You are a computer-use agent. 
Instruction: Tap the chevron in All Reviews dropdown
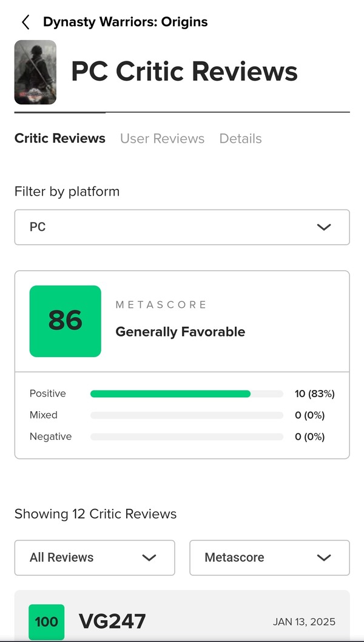(x=149, y=558)
